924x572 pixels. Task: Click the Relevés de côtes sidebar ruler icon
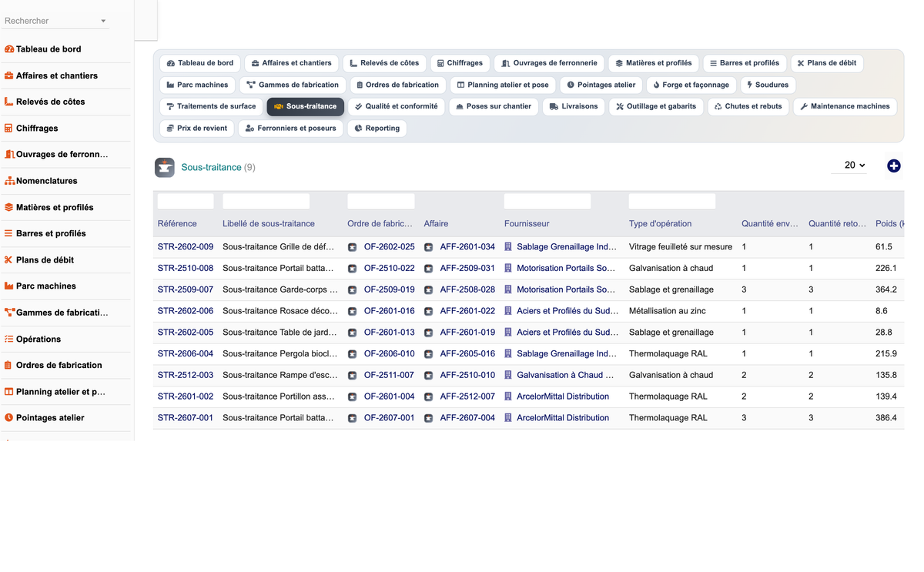pos(9,102)
